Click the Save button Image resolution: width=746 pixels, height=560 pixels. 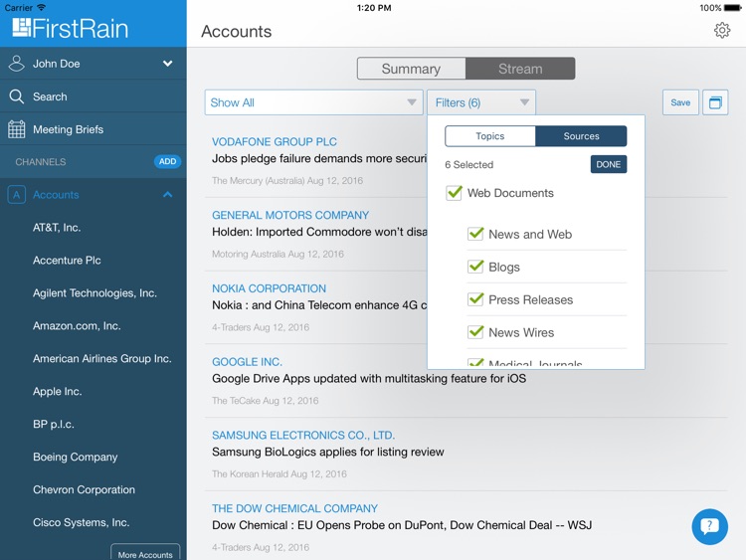click(680, 102)
